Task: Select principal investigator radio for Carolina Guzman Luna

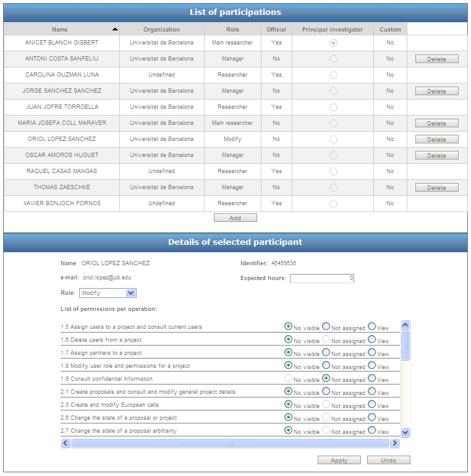Action: pyautogui.click(x=333, y=75)
